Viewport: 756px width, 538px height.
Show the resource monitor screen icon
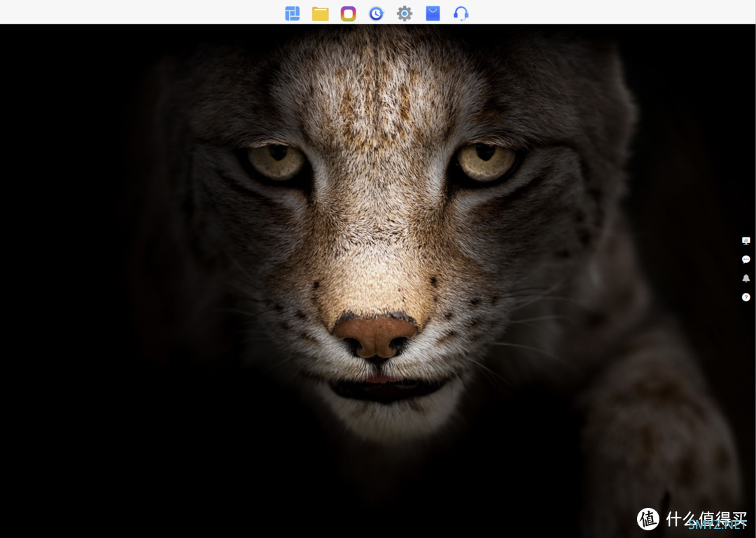pos(746,241)
